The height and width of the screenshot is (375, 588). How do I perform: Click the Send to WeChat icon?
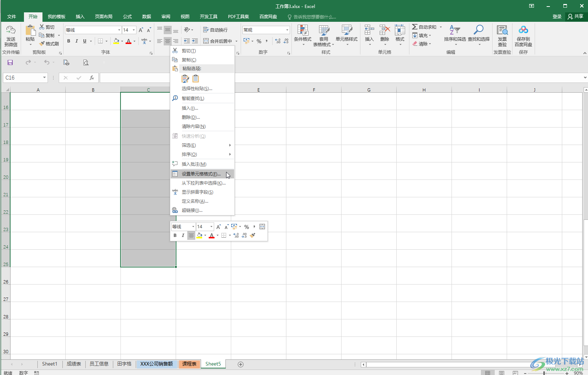pos(11,31)
